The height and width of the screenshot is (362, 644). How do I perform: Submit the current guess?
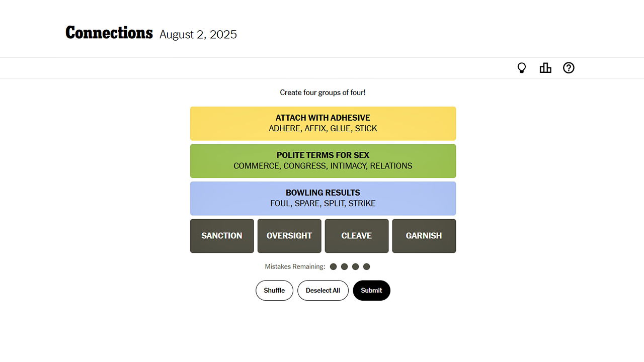tap(371, 290)
